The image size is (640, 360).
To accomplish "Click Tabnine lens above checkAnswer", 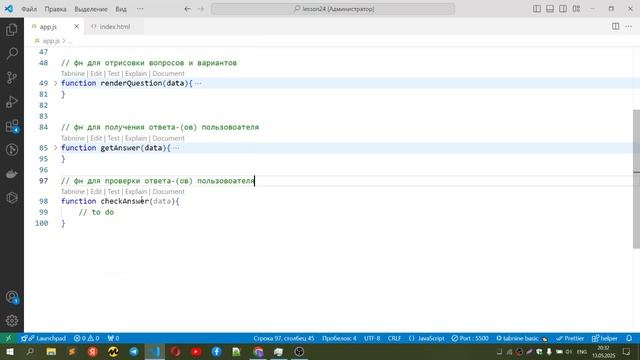I will click(73, 191).
